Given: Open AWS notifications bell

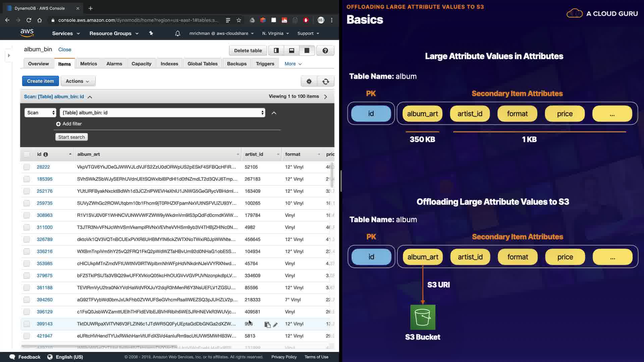Looking at the screenshot, I should [x=177, y=33].
